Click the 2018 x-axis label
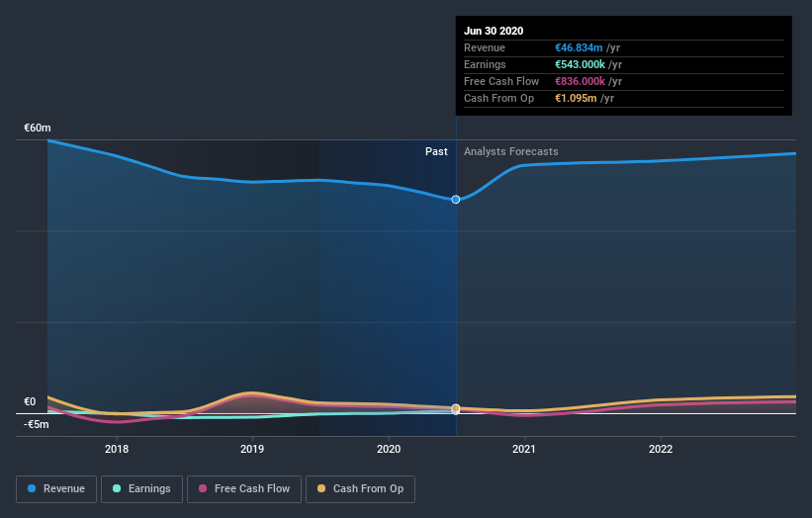The width and height of the screenshot is (812, 518). tap(117, 449)
